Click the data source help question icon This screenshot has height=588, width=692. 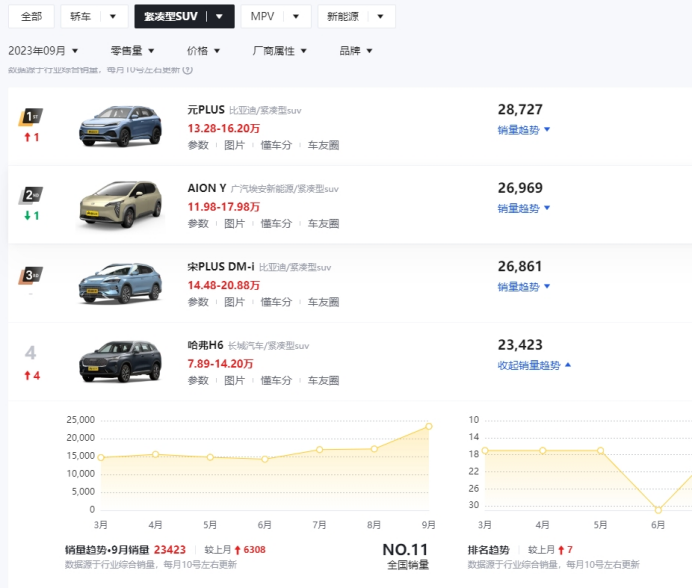pyautogui.click(x=188, y=70)
